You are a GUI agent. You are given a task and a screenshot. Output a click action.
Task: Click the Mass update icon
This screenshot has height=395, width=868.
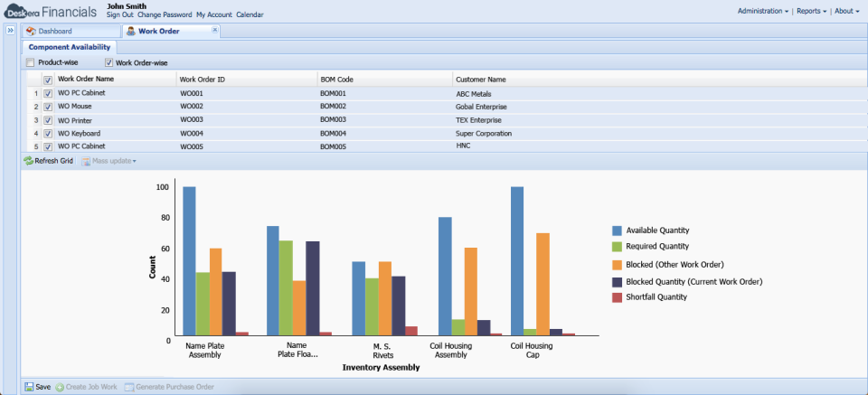coord(86,161)
